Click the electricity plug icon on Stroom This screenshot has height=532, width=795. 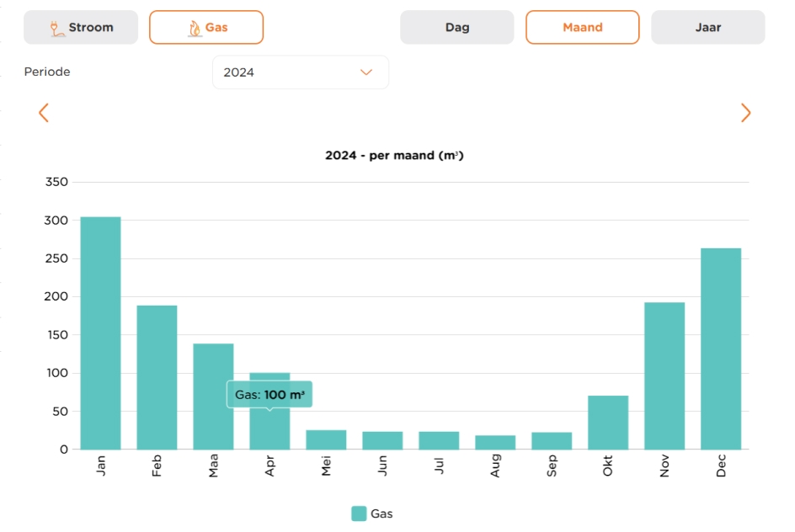(56, 28)
